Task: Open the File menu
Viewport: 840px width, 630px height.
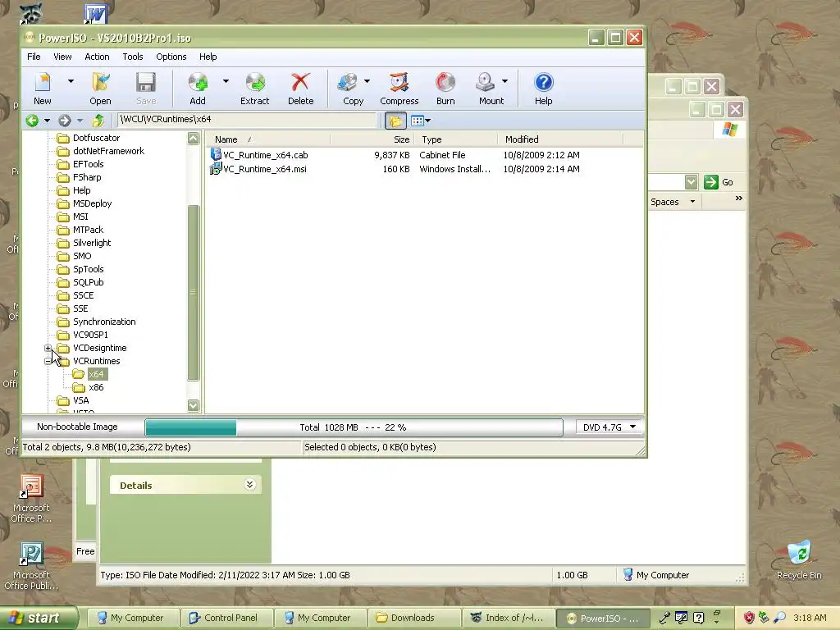Action: click(34, 57)
